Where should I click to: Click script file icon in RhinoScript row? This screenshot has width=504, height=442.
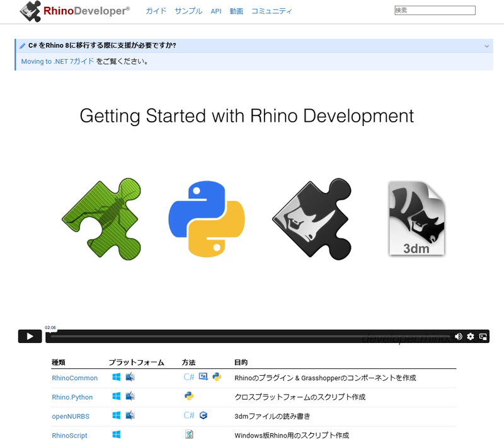pos(189,434)
